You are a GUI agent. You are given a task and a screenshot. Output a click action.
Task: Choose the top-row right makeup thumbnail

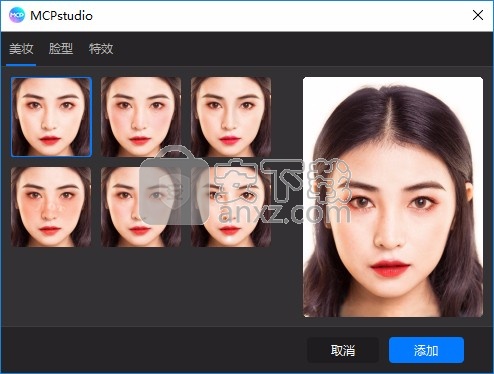pos(231,117)
